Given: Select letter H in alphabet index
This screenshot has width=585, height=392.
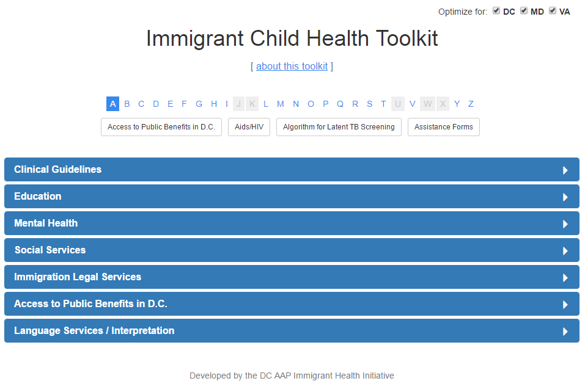Looking at the screenshot, I should pos(214,104).
